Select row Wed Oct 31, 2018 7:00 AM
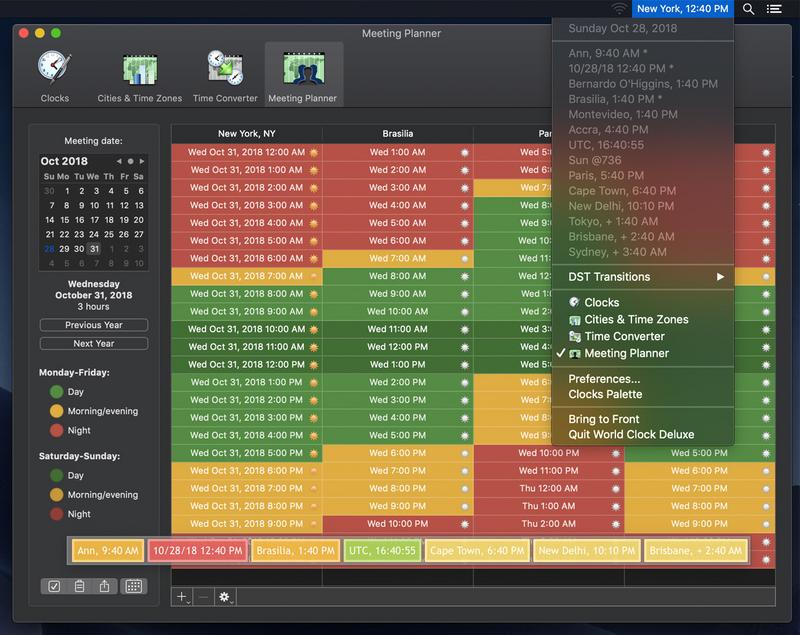 pyautogui.click(x=247, y=276)
